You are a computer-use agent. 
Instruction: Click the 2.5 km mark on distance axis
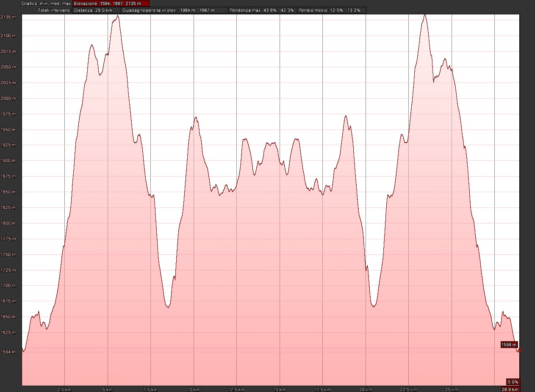tap(64, 389)
